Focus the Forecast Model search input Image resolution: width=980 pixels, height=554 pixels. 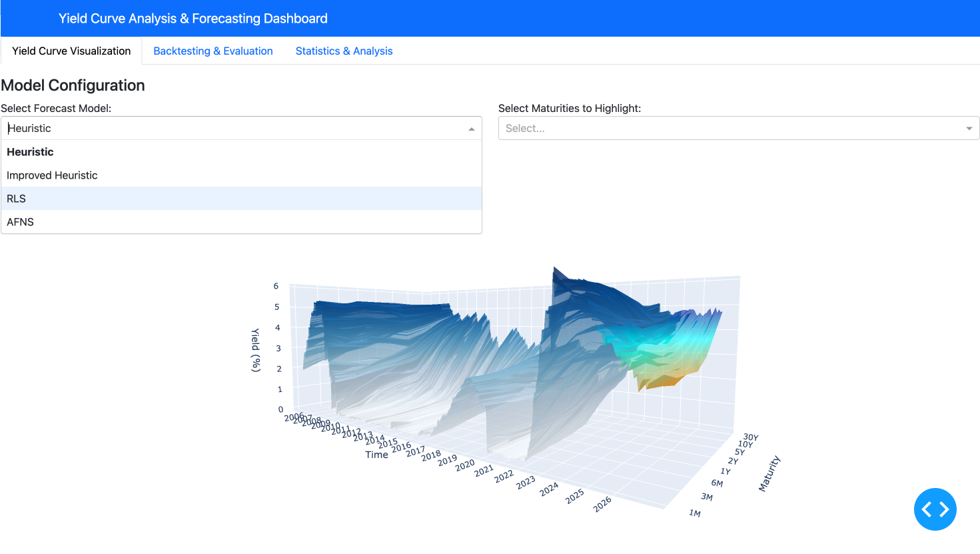(233, 129)
